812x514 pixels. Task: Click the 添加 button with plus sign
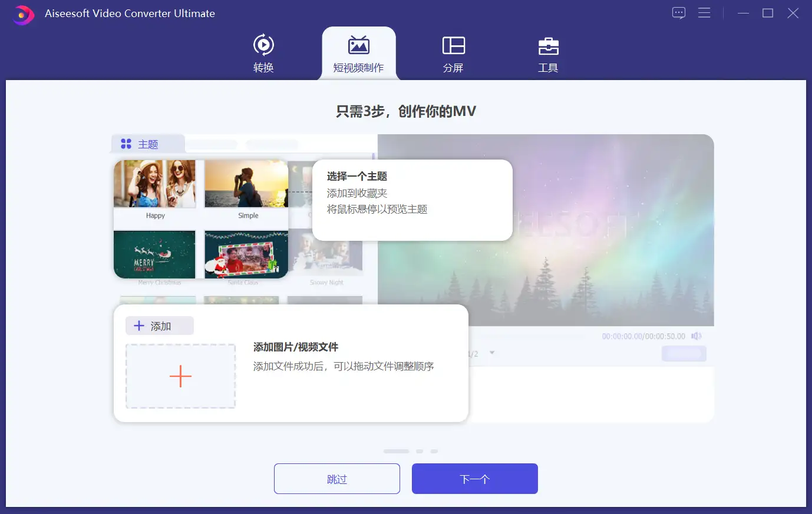click(x=159, y=326)
